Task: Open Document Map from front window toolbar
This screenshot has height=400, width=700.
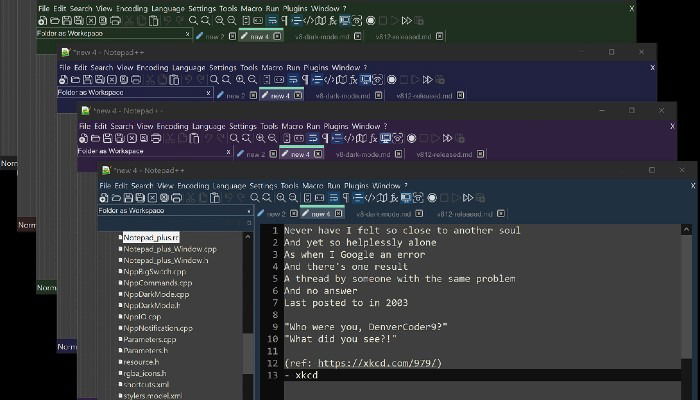Action: pyautogui.click(x=382, y=198)
